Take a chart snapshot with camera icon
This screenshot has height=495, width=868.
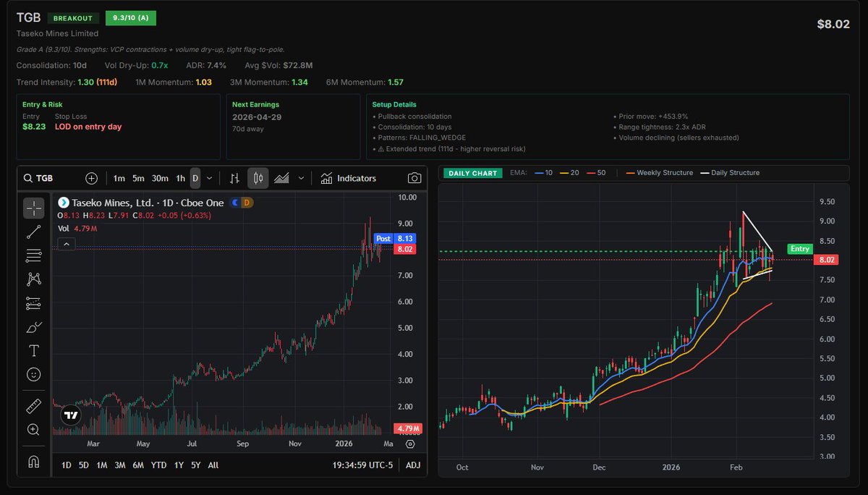[x=414, y=178]
